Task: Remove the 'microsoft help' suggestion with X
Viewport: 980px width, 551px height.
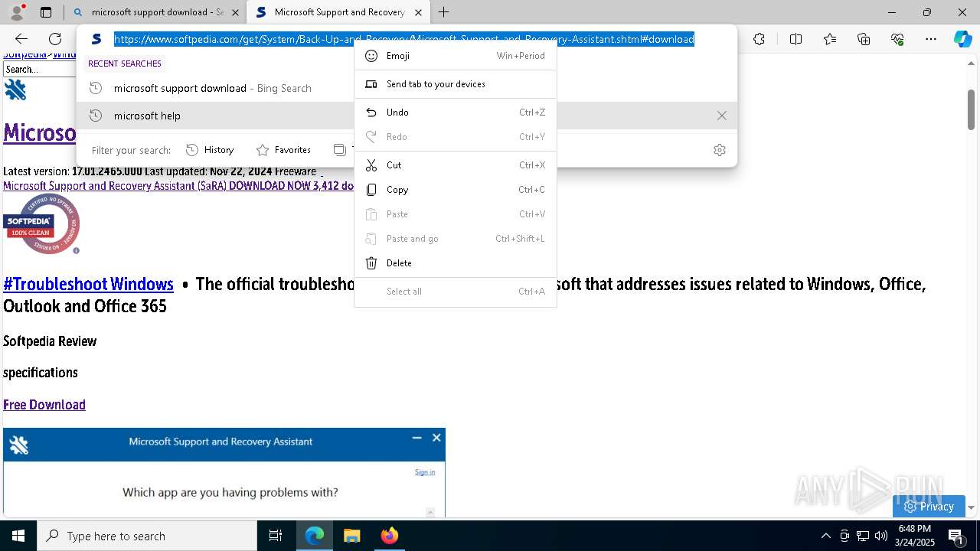Action: coord(722,116)
